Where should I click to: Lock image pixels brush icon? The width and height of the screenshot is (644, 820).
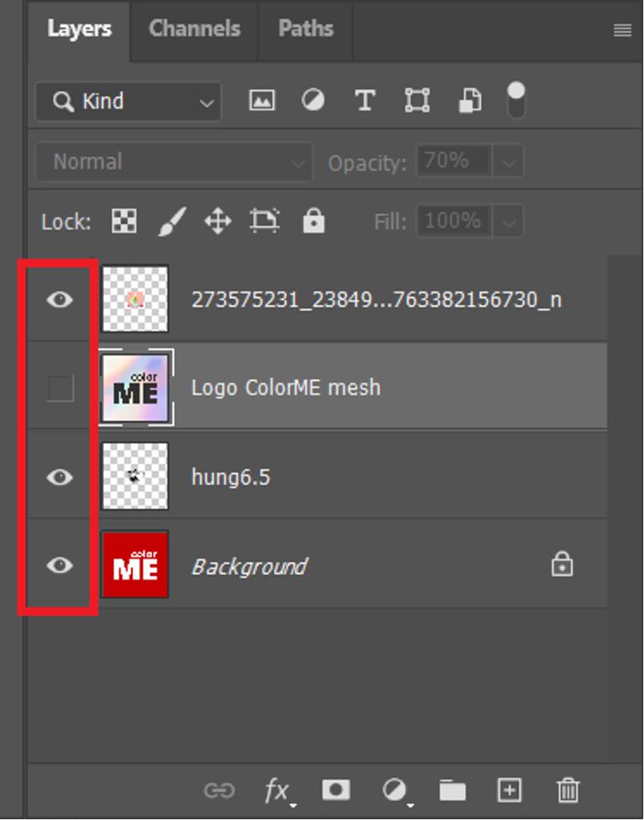(x=172, y=221)
